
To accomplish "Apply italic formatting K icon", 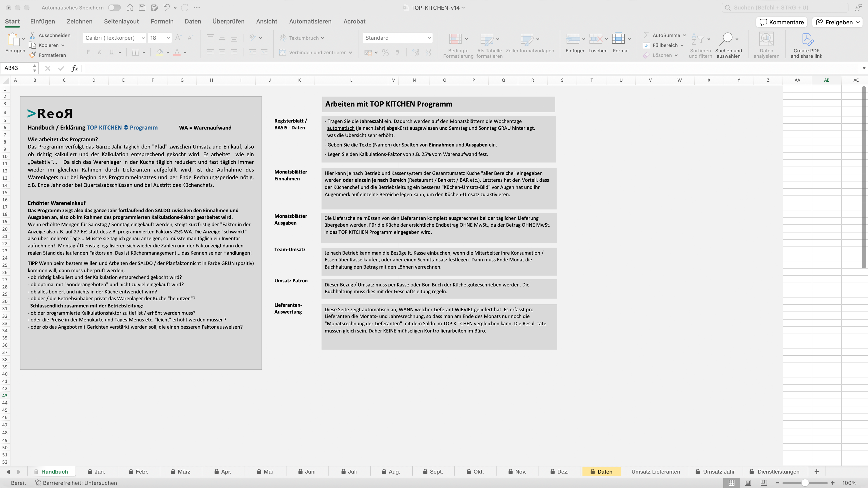I will pyautogui.click(x=100, y=52).
